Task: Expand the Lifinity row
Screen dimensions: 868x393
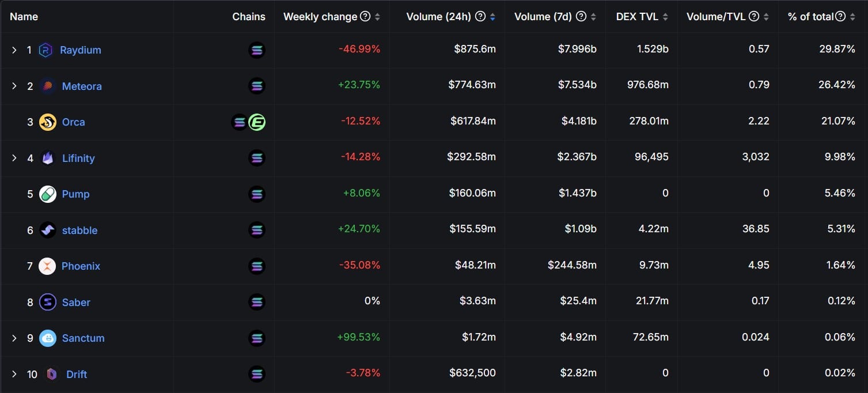Action: pyautogui.click(x=14, y=158)
